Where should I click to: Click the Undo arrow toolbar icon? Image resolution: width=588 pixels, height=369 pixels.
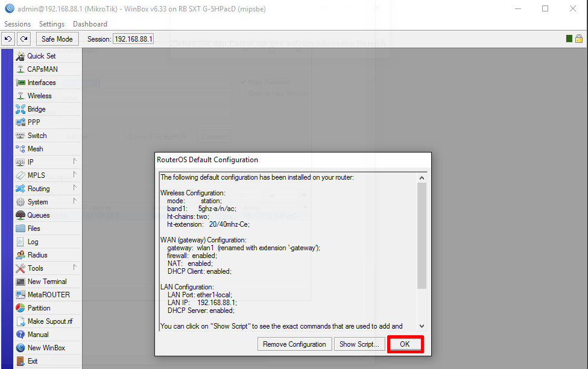pyautogui.click(x=8, y=39)
